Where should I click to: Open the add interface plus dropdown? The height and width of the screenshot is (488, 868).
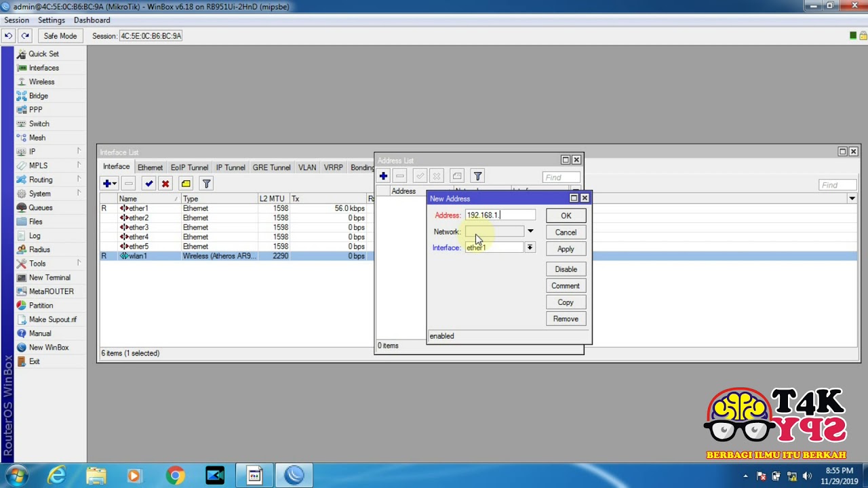tap(109, 184)
